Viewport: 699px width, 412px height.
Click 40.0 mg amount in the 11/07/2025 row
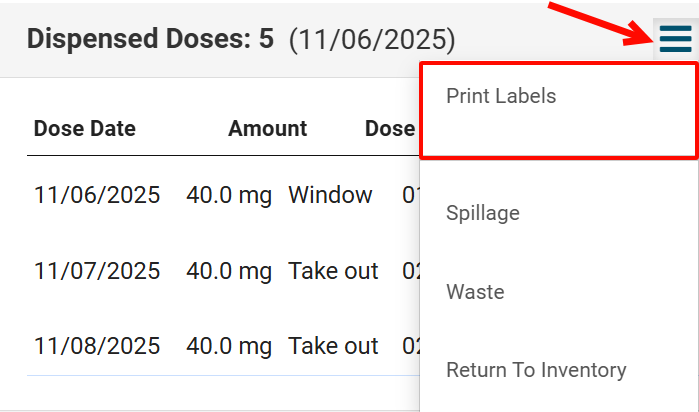click(229, 271)
